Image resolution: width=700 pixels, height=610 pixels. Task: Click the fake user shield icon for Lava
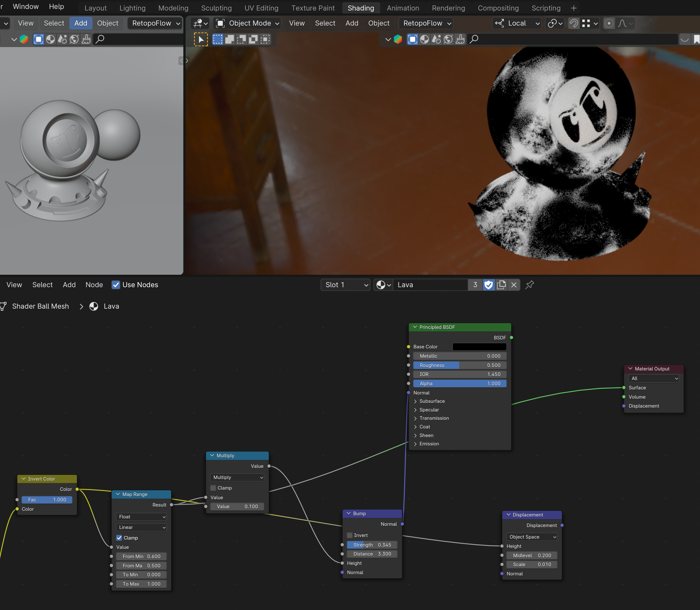[488, 285]
